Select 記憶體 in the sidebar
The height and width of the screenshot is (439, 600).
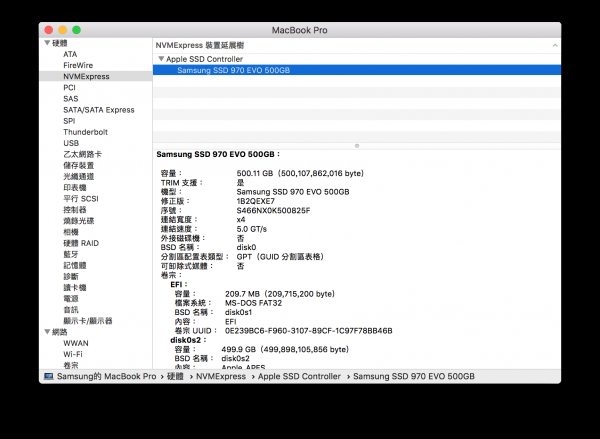(x=75, y=265)
